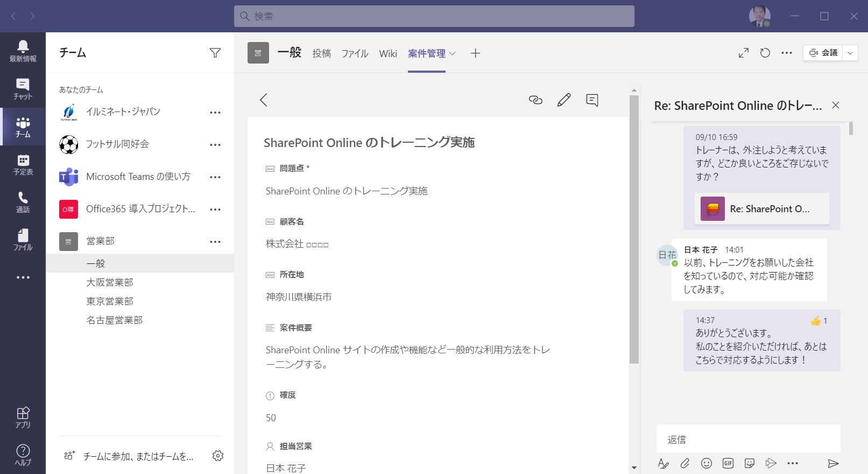Image resolution: width=868 pixels, height=474 pixels.
Task: Go back from the list item
Action: click(264, 100)
